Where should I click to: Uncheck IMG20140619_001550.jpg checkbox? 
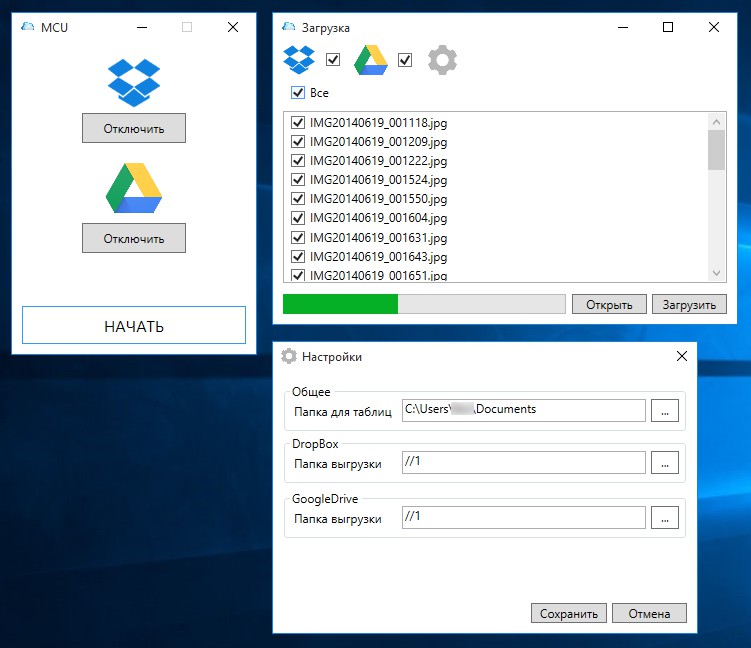click(298, 199)
